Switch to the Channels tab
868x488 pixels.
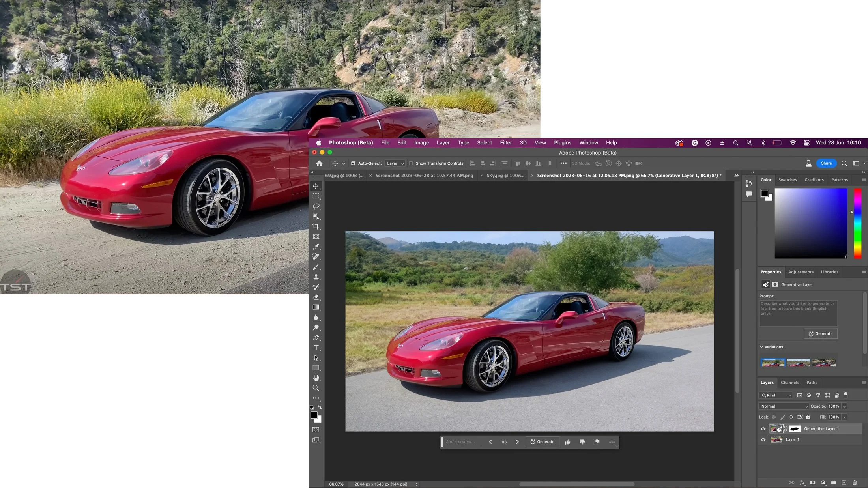pyautogui.click(x=789, y=383)
